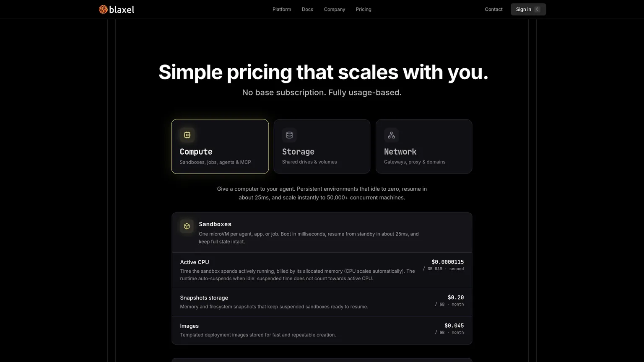644x362 pixels.
Task: Open the Company menu
Action: click(335, 9)
